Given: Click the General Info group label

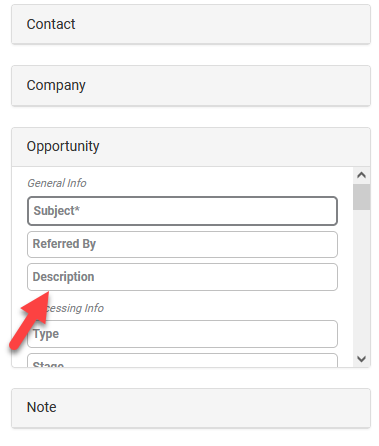Looking at the screenshot, I should click(x=57, y=183).
